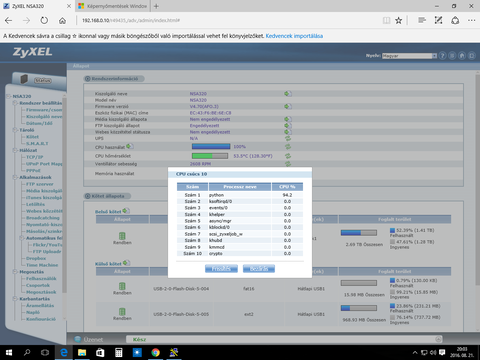Open the Edge Hub icon
The image size is (480, 360).
(x=422, y=20)
